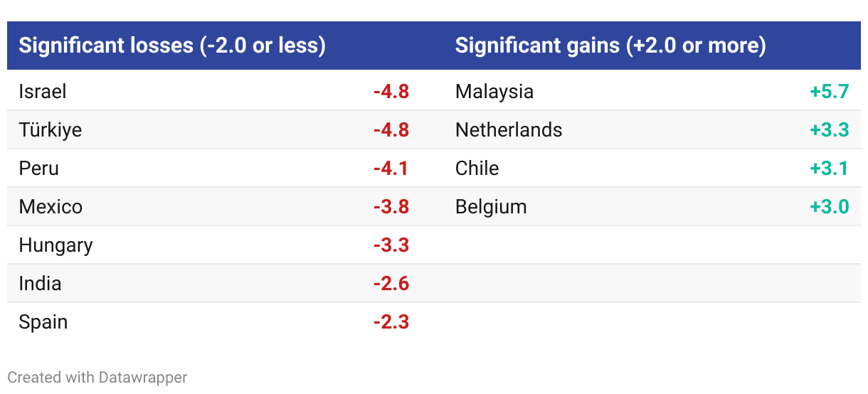Select the Netherlands cell
Screen dimensions: 868x394
[x=509, y=129]
